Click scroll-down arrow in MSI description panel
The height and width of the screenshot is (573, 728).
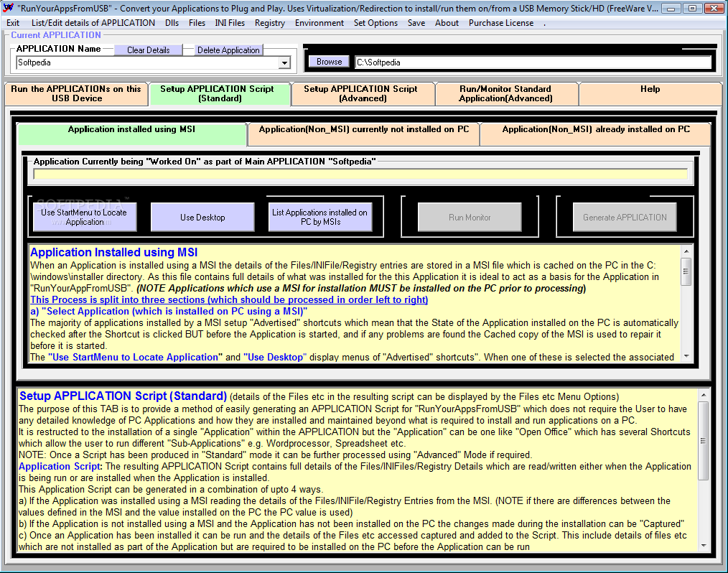(686, 356)
